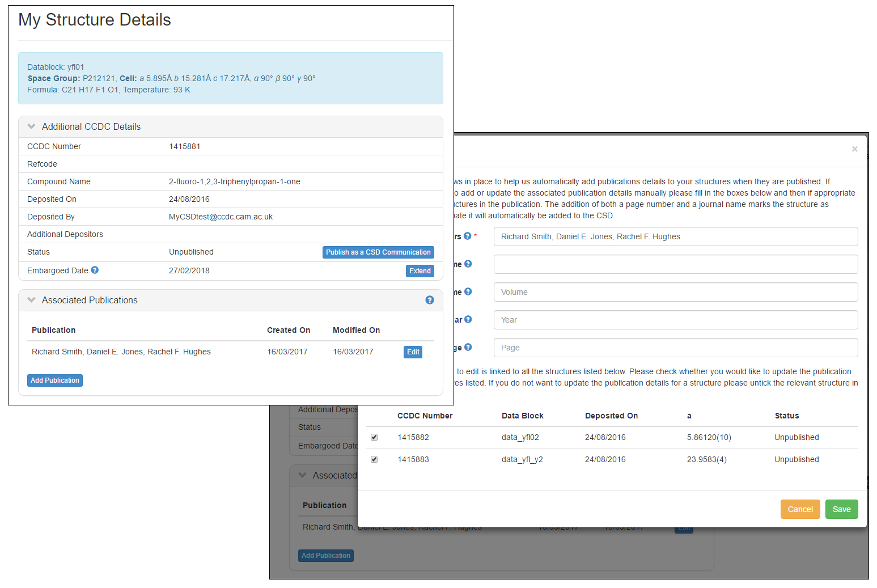Image resolution: width=877 pixels, height=588 pixels.
Task: Extend the embargoed date
Action: coord(420,271)
